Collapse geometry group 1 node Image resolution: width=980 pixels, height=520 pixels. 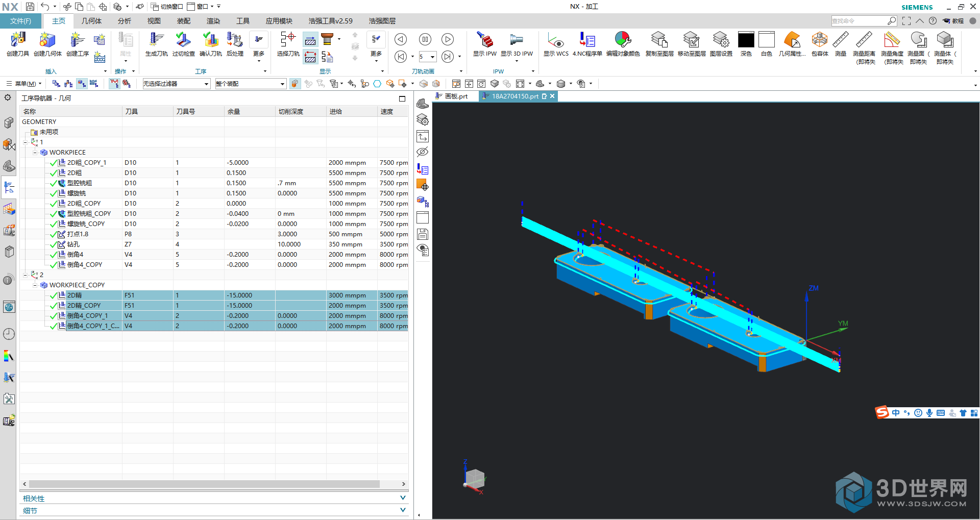(25, 142)
